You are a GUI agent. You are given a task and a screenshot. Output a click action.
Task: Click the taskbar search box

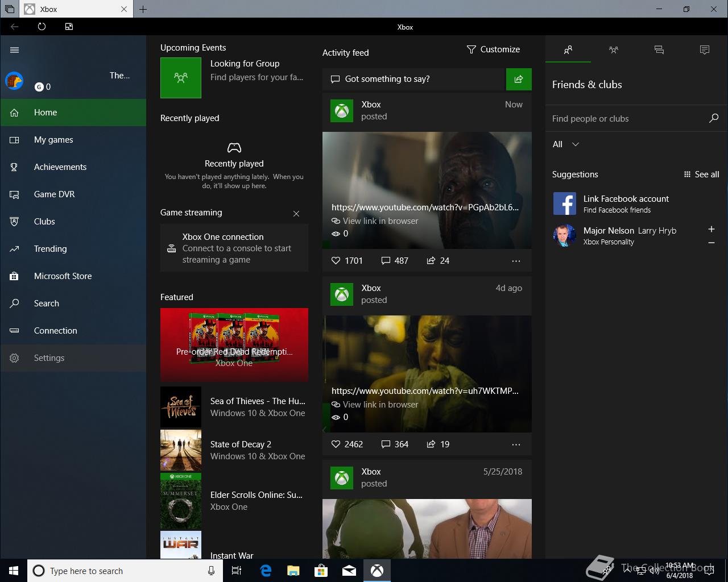[x=125, y=571]
